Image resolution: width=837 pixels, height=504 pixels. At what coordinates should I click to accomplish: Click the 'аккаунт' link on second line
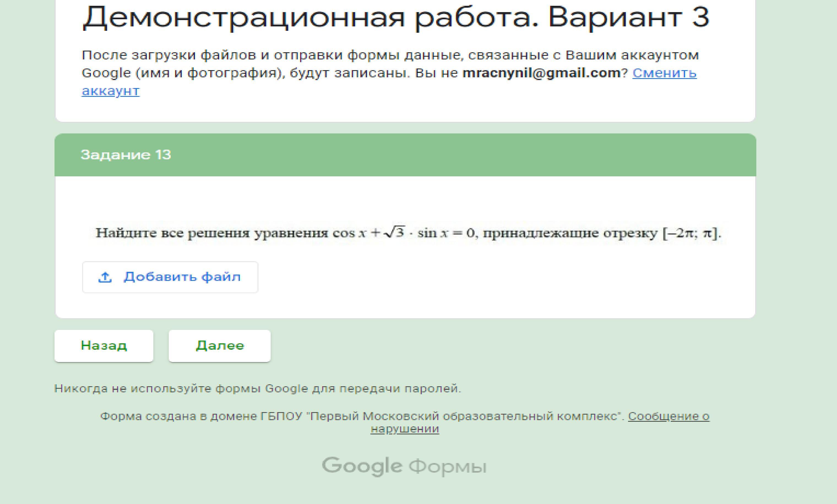tap(111, 91)
